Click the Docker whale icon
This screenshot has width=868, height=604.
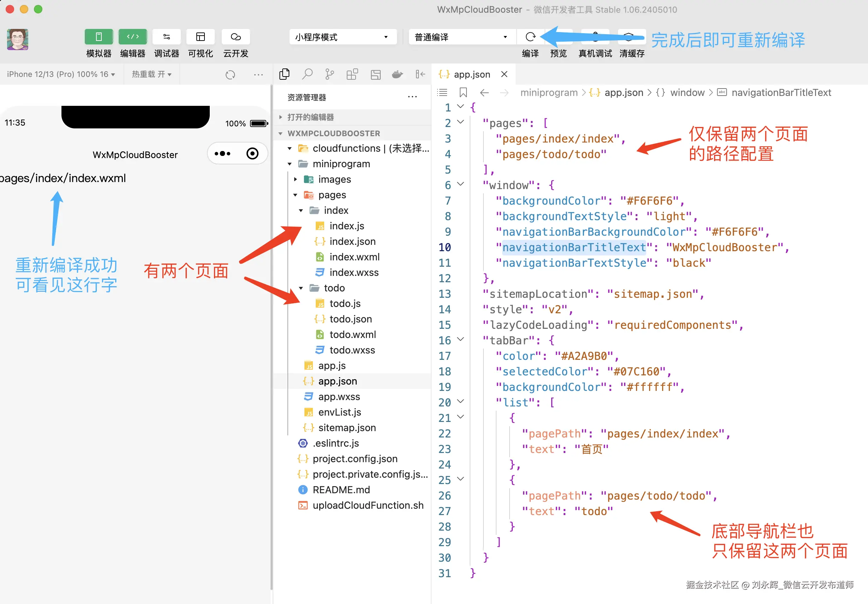(x=397, y=74)
